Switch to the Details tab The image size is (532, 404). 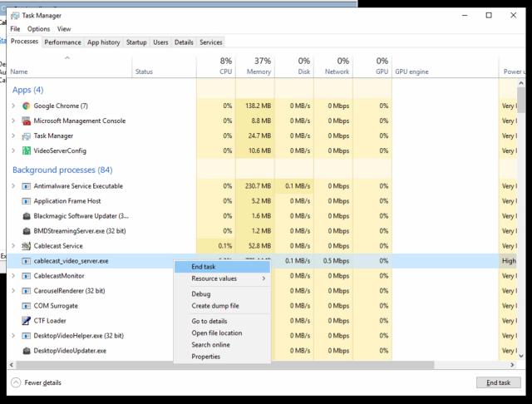(184, 42)
